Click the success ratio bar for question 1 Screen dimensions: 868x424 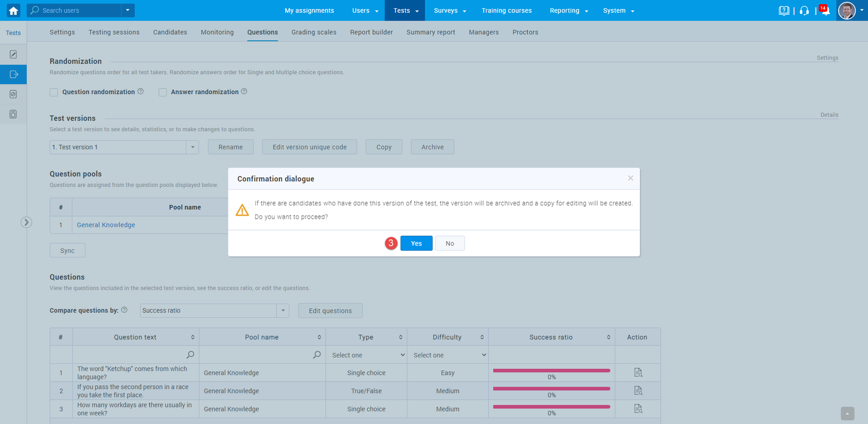(x=551, y=371)
